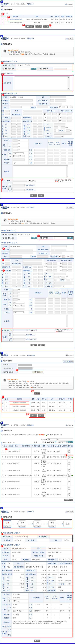Tick the checkbox for row 2 통합테스트 차량
This screenshot has width=75, height=644.
click(x=2, y=19)
